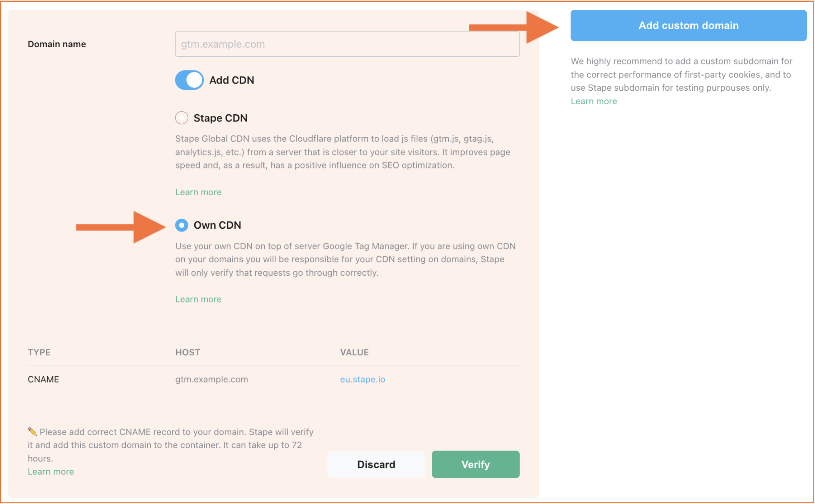Screen dimensions: 815x504
Task: Click Learn more below the Own CDN description
Action: tap(198, 299)
